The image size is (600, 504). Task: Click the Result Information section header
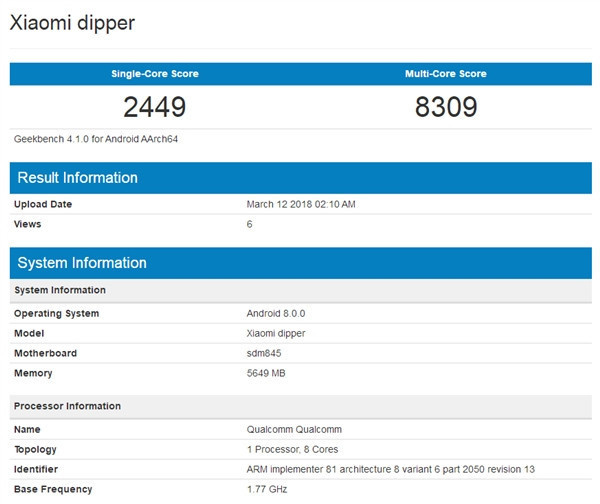tap(76, 178)
